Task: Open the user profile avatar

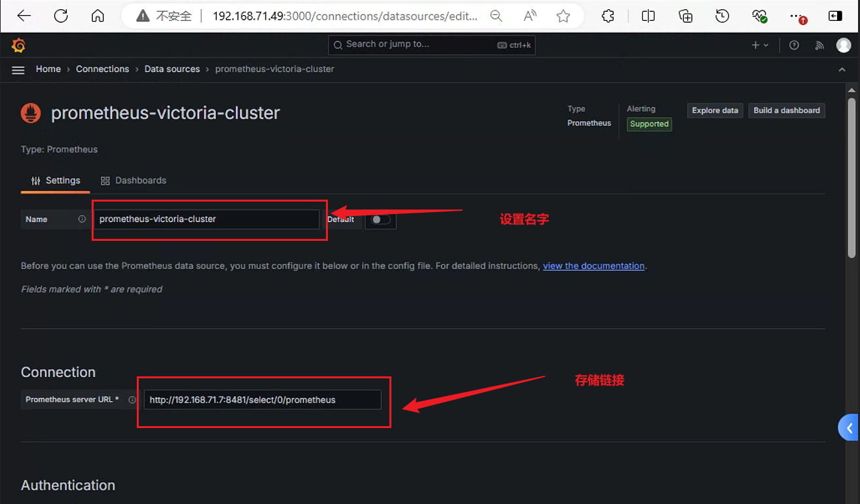Action: click(844, 45)
